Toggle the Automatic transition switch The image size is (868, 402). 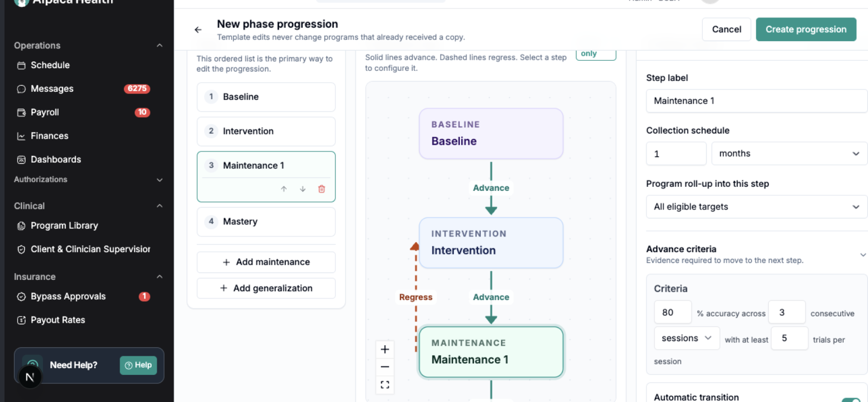point(851,400)
